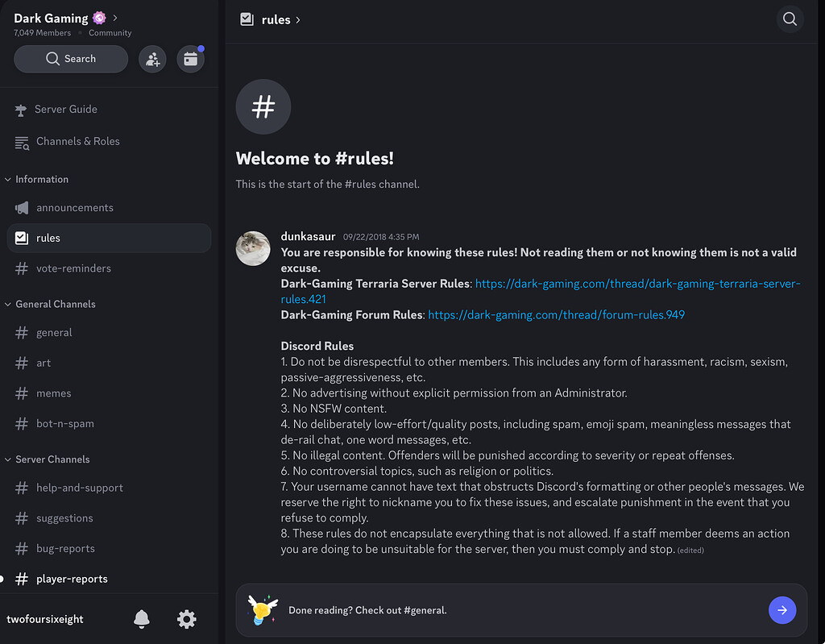Open the server events calendar icon
Viewport: 825px width, 644px height.
(190, 59)
